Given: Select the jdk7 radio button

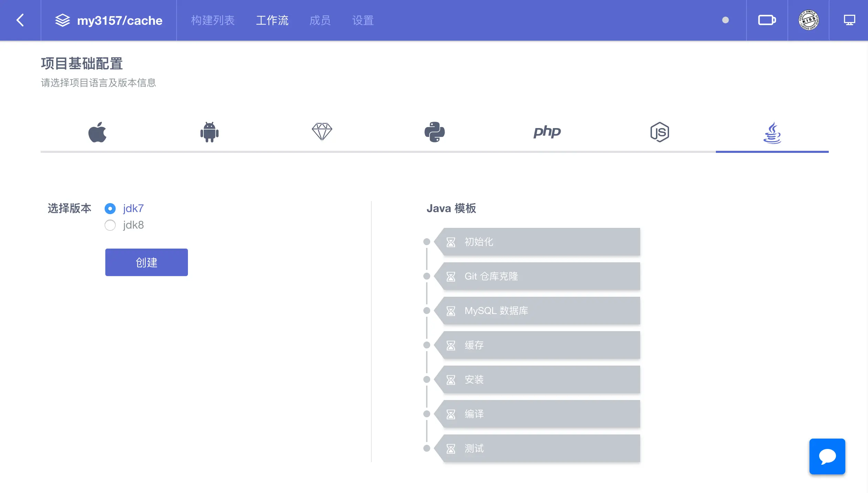Looking at the screenshot, I should coord(110,209).
